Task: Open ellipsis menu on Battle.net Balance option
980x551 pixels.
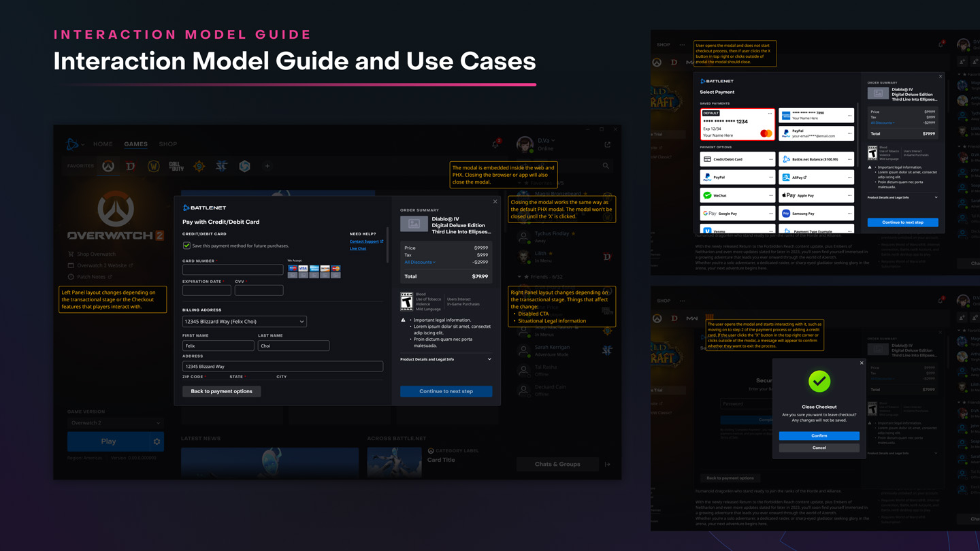Action: click(x=849, y=159)
